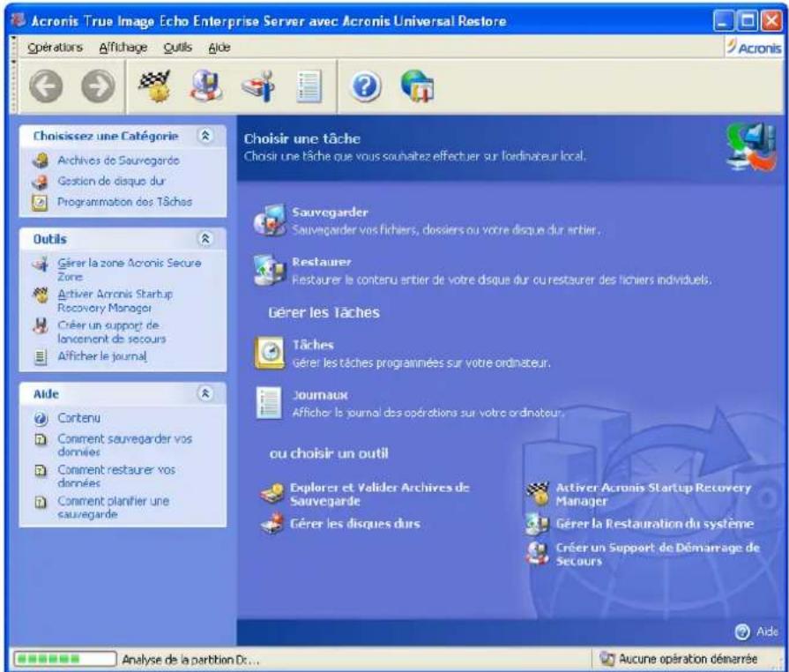This screenshot has height=672, width=789.
Task: Open Comment restaurer vos données help topic
Action: [x=116, y=476]
